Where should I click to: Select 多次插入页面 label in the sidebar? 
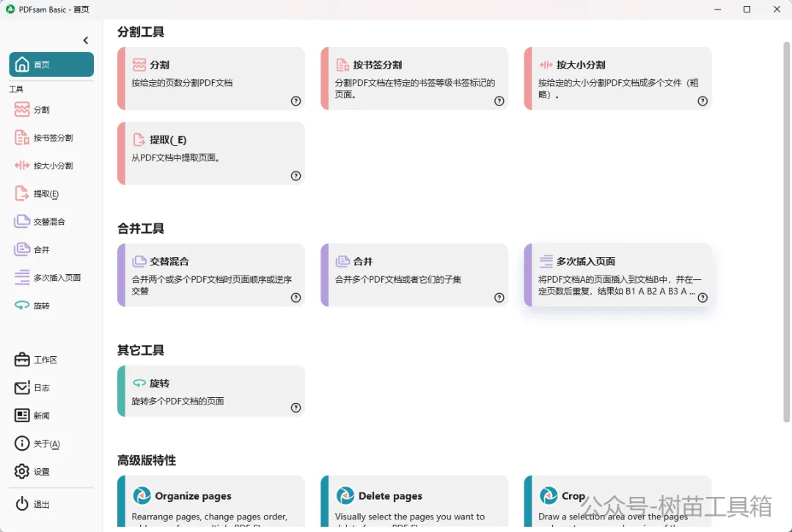pyautogui.click(x=57, y=278)
